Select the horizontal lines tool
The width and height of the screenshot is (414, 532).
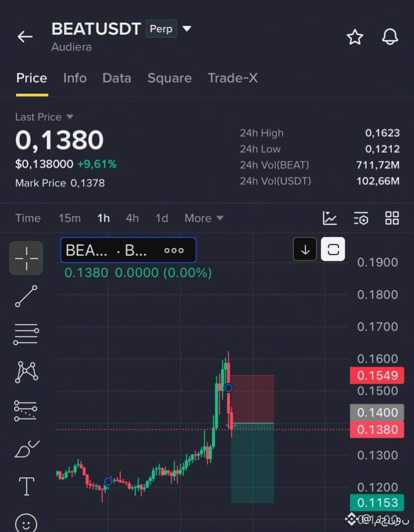26,334
